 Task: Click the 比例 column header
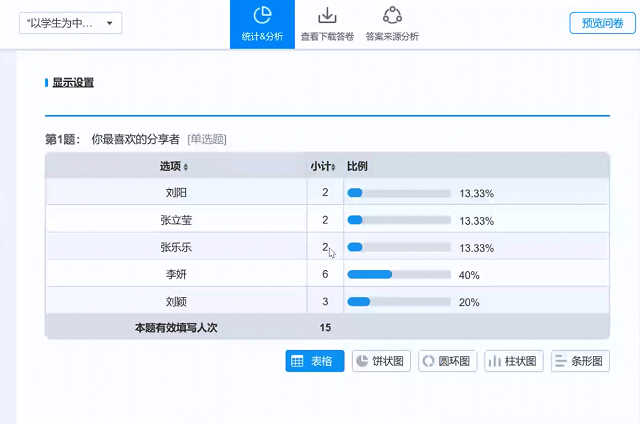[x=357, y=166]
